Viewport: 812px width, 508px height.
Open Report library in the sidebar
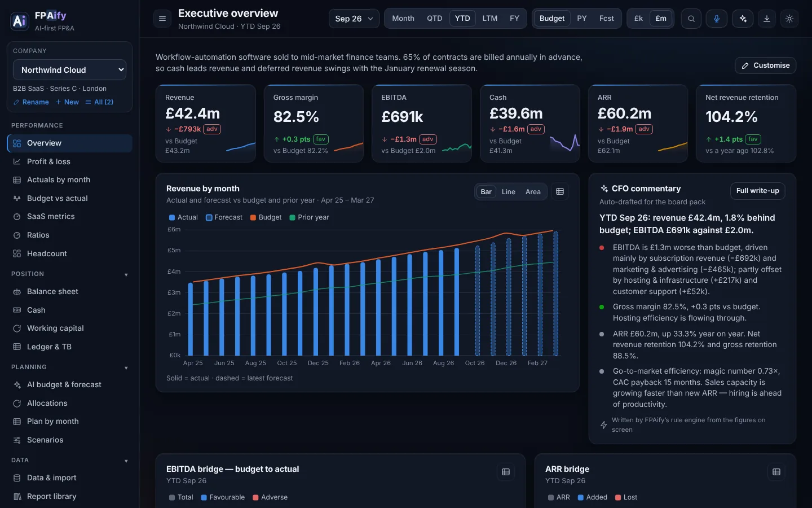coord(69,497)
